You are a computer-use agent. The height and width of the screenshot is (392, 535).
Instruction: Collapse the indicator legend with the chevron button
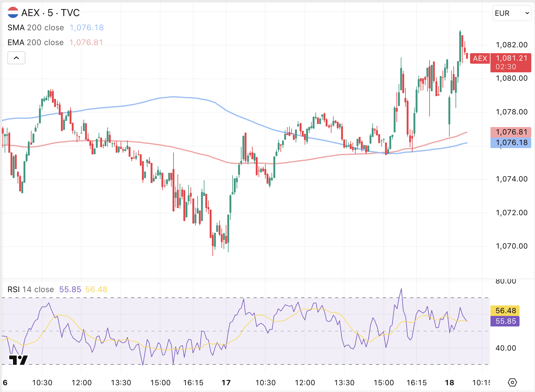point(16,58)
